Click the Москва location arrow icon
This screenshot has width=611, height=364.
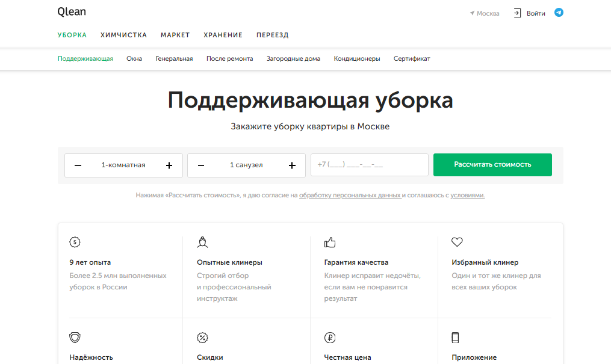click(x=473, y=13)
